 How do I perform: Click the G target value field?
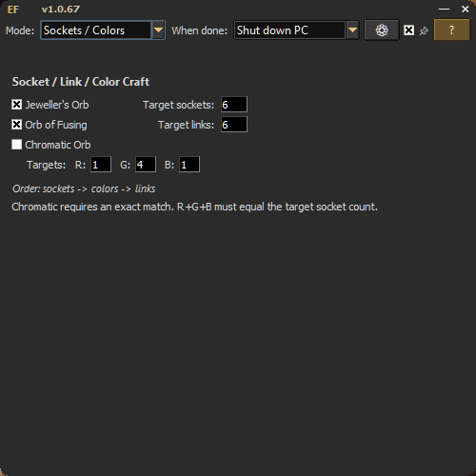[x=146, y=165]
